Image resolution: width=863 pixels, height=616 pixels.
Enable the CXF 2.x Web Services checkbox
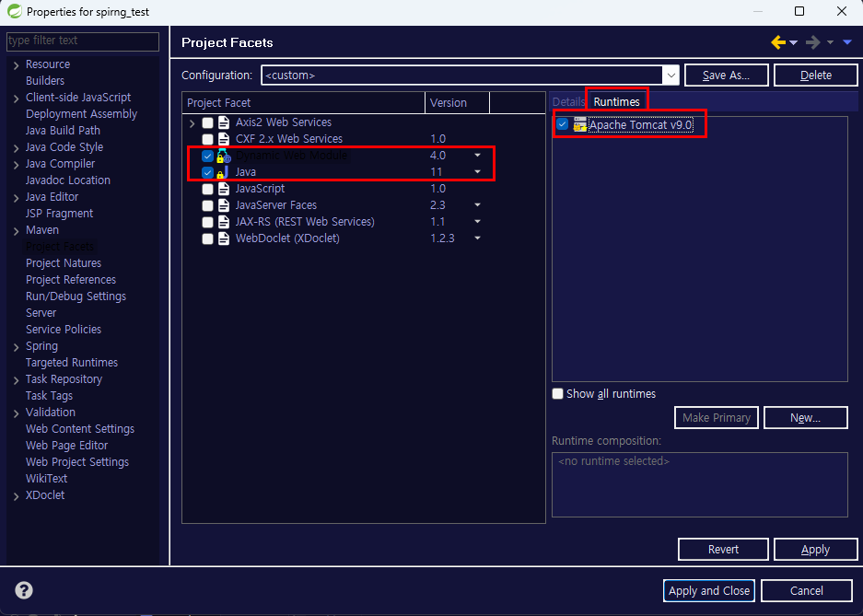(x=207, y=139)
